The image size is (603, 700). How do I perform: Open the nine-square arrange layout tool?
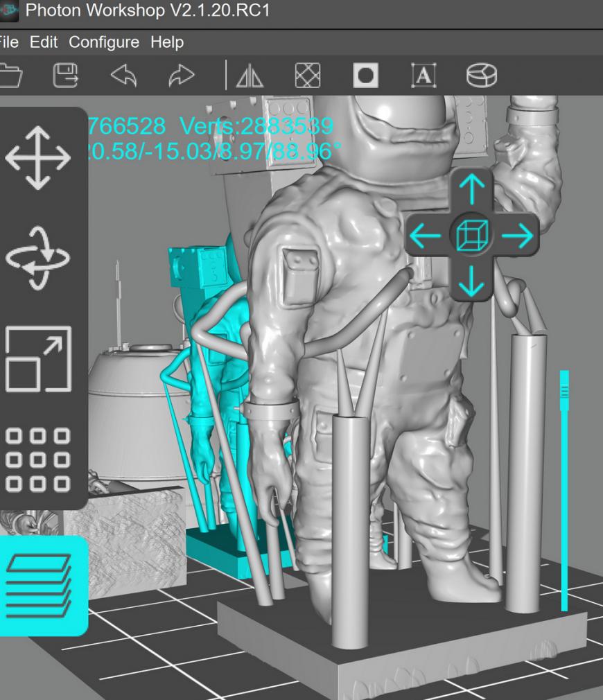37,459
